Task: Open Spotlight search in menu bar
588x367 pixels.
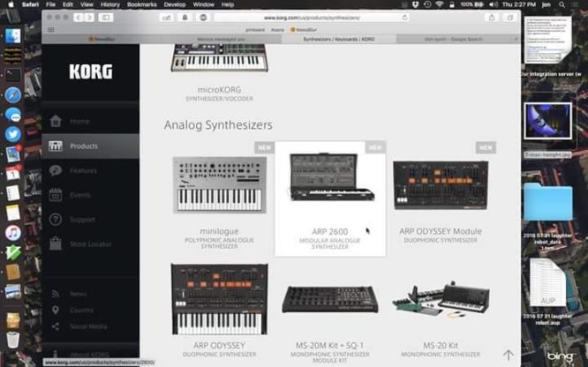Action: click(562, 4)
